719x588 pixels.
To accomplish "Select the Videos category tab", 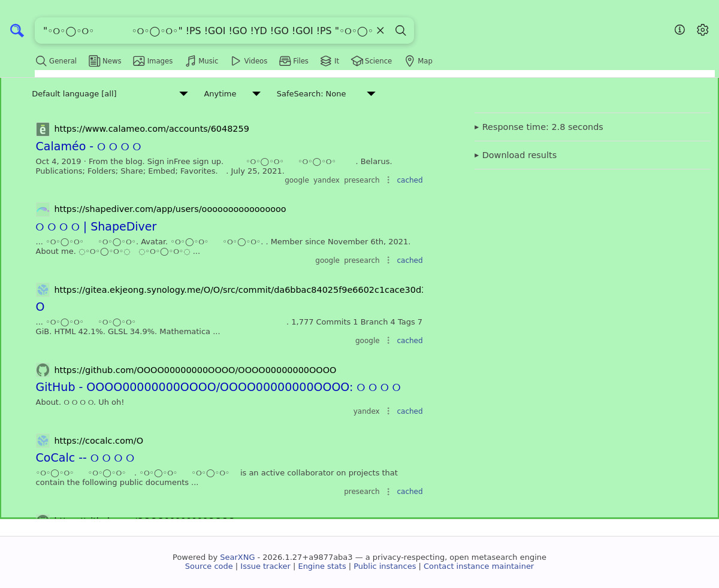I will [x=249, y=61].
